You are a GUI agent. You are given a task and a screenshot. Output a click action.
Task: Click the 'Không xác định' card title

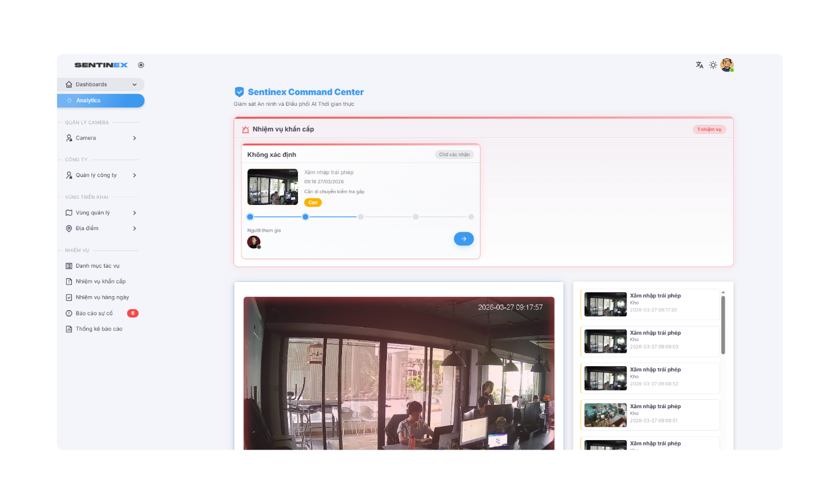point(272,155)
